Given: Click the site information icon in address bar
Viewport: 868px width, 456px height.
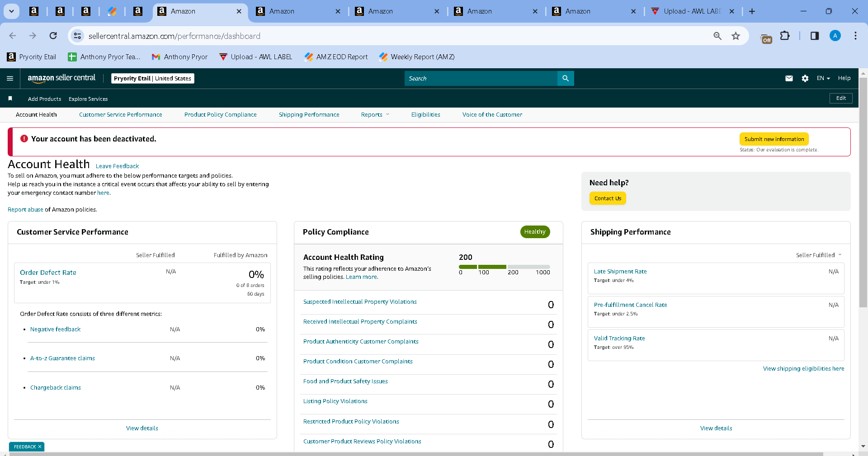Looking at the screenshot, I should click(x=78, y=36).
